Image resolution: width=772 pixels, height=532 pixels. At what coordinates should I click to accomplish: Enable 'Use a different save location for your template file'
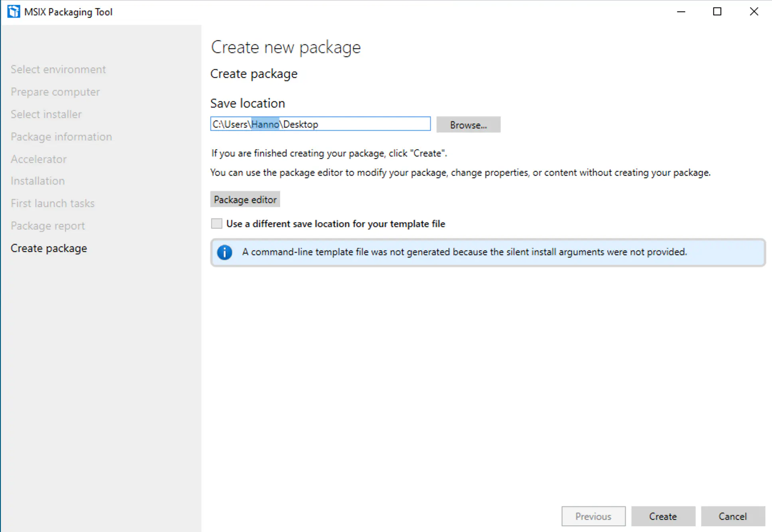(x=217, y=224)
